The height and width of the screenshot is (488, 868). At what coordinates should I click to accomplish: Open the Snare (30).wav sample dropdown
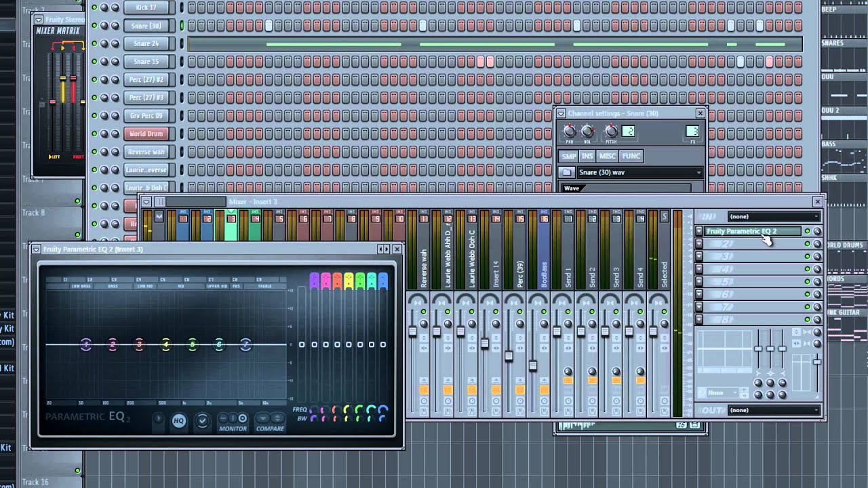pos(640,172)
